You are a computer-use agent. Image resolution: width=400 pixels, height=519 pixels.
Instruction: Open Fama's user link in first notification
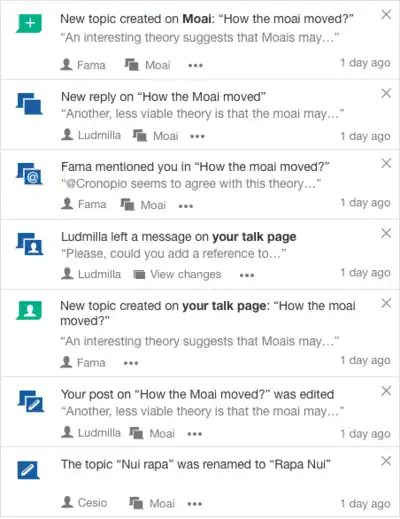coord(83,65)
